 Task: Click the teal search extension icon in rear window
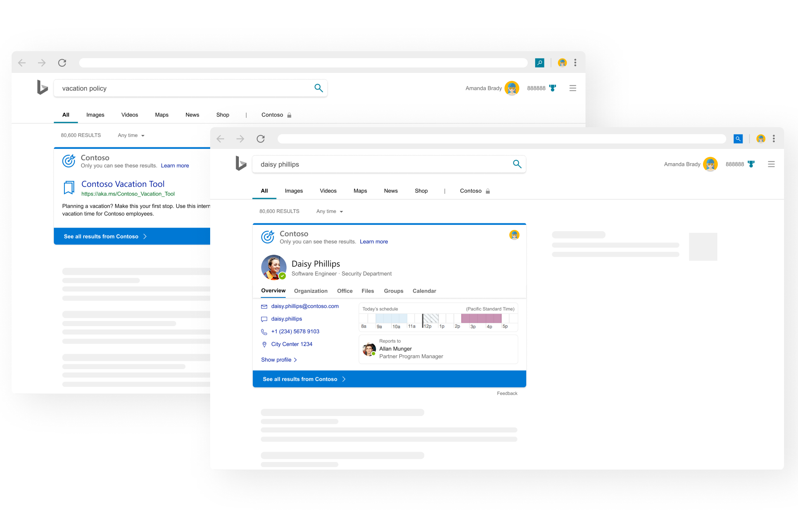click(x=539, y=63)
